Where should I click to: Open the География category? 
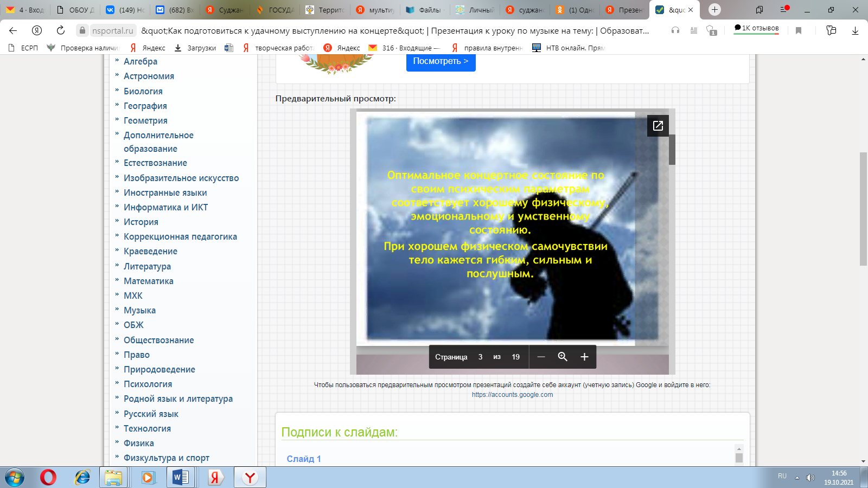point(145,106)
